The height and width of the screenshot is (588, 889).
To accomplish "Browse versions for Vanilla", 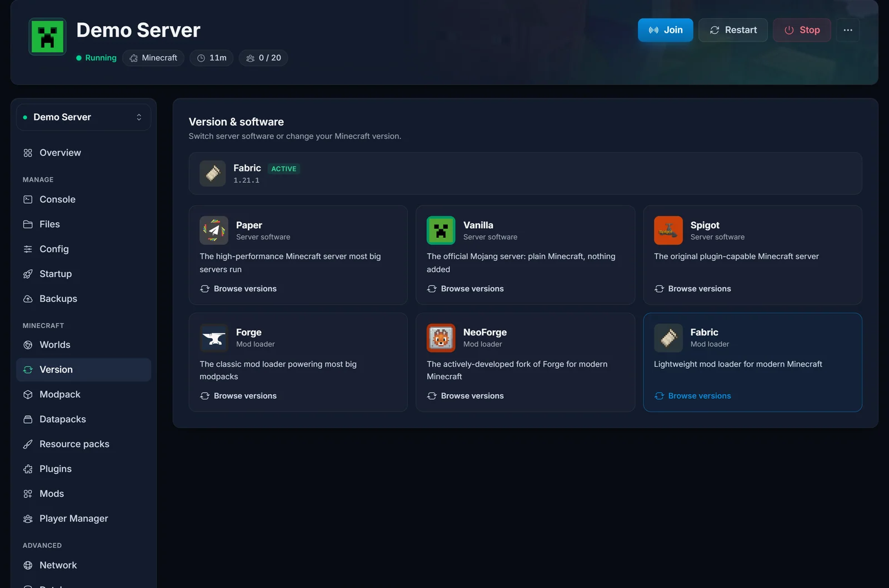I will point(466,289).
